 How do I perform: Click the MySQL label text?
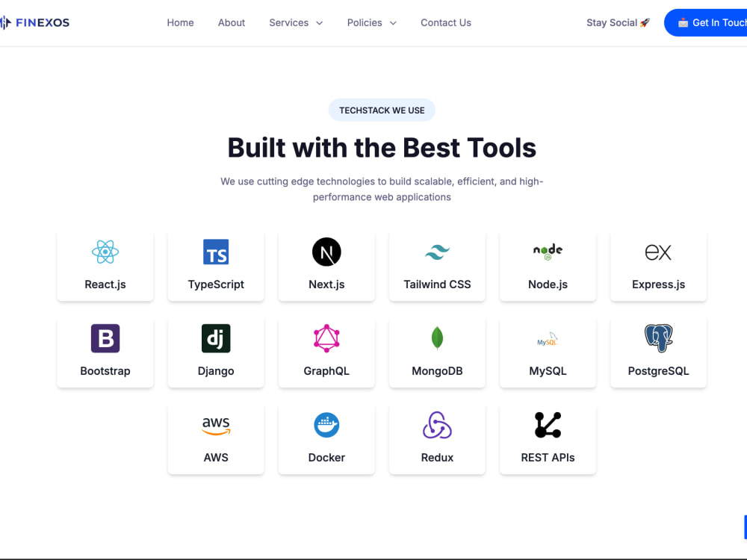(548, 371)
